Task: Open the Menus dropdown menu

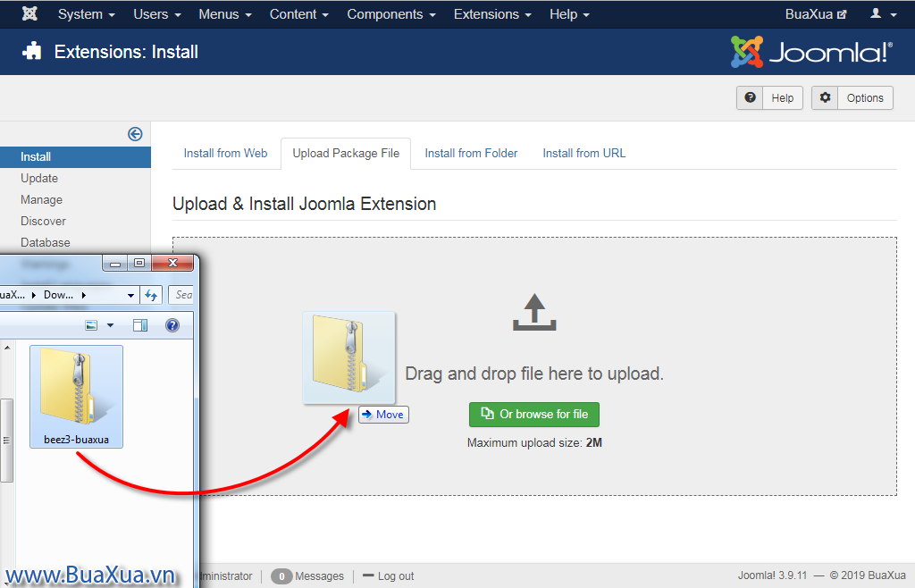Action: (225, 14)
